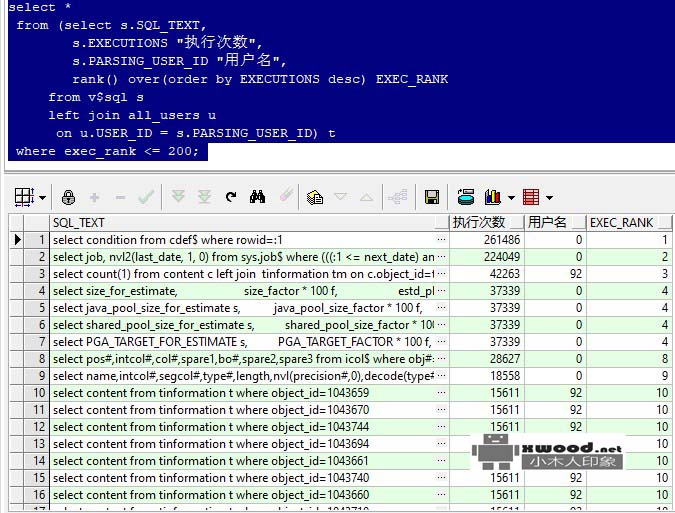This screenshot has height=513, width=675.
Task: Open the ellipsis button of the object_id=1043660 cell
Action: 441,495
